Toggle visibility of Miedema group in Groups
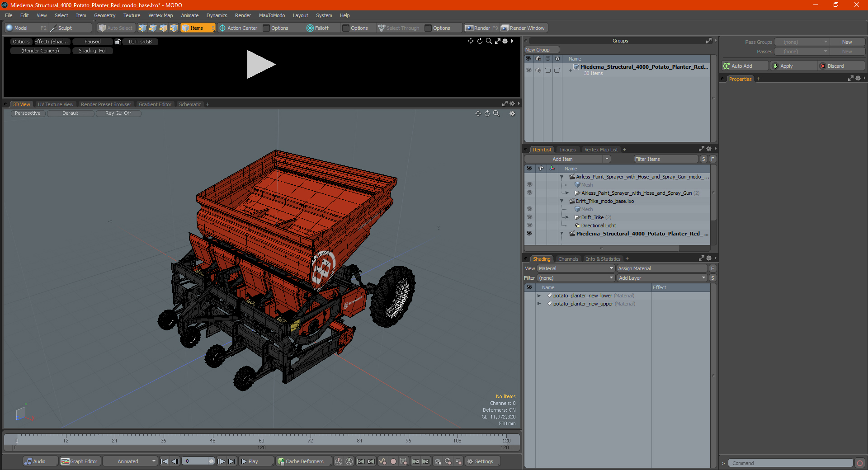The width and height of the screenshot is (868, 470). coord(528,70)
